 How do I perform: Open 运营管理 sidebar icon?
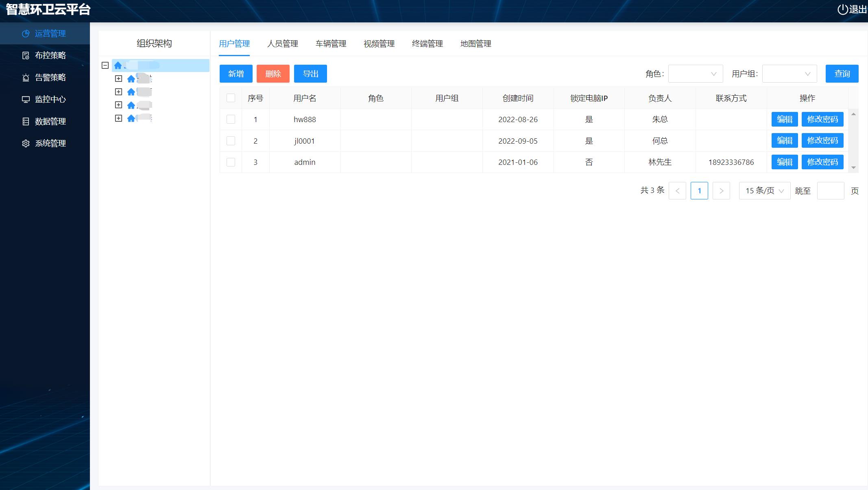[x=26, y=33]
